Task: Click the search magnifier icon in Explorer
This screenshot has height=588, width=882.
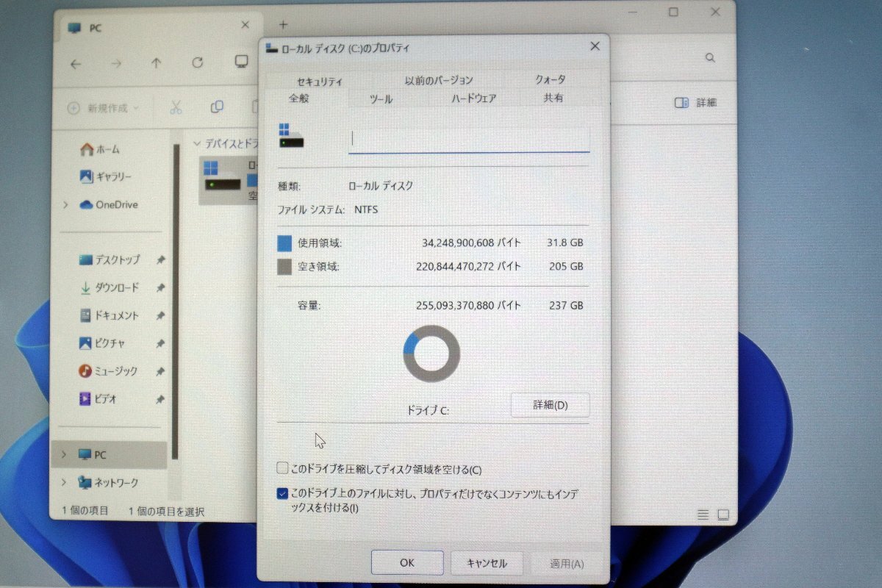Action: [x=710, y=57]
